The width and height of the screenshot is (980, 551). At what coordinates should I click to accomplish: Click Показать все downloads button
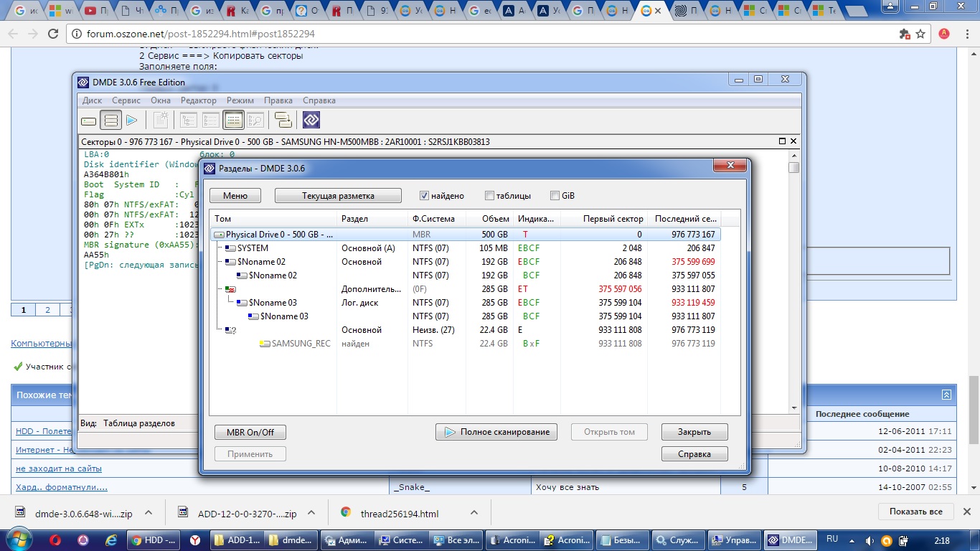point(916,512)
